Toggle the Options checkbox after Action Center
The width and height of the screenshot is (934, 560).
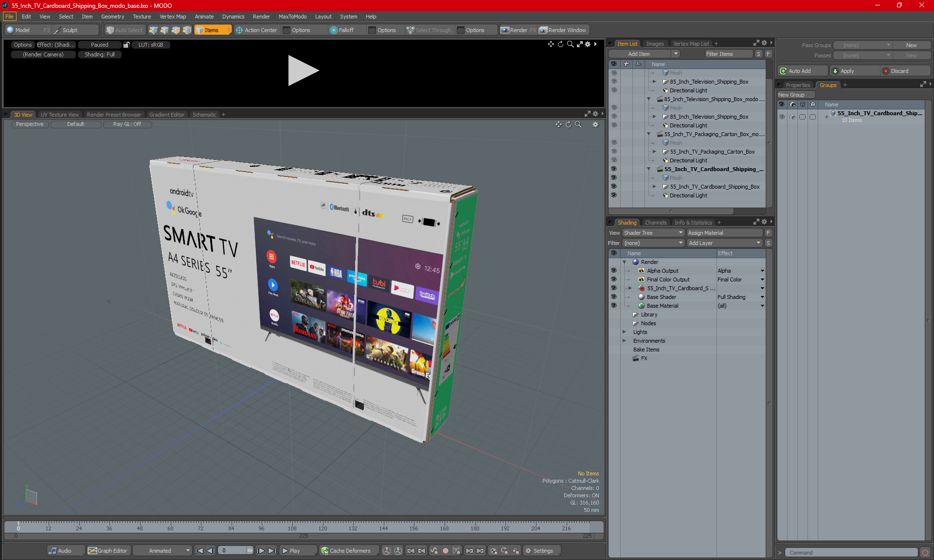coord(287,30)
